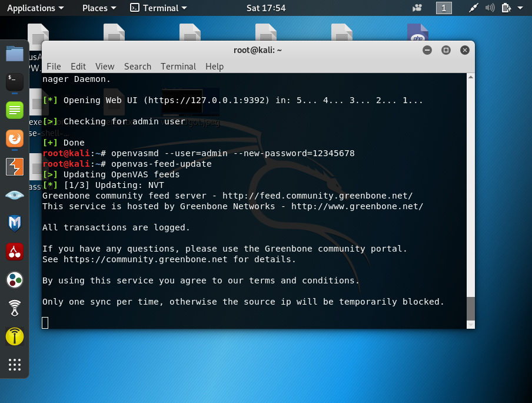Click the terminal scrollbar thumb
The image size is (532, 403).
pyautogui.click(x=471, y=309)
